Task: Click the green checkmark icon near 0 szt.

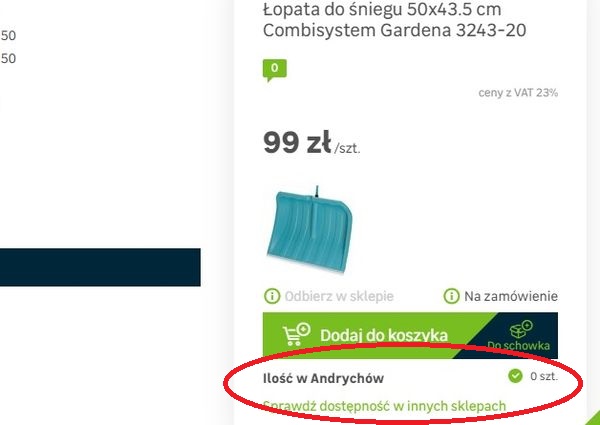Action: [515, 376]
